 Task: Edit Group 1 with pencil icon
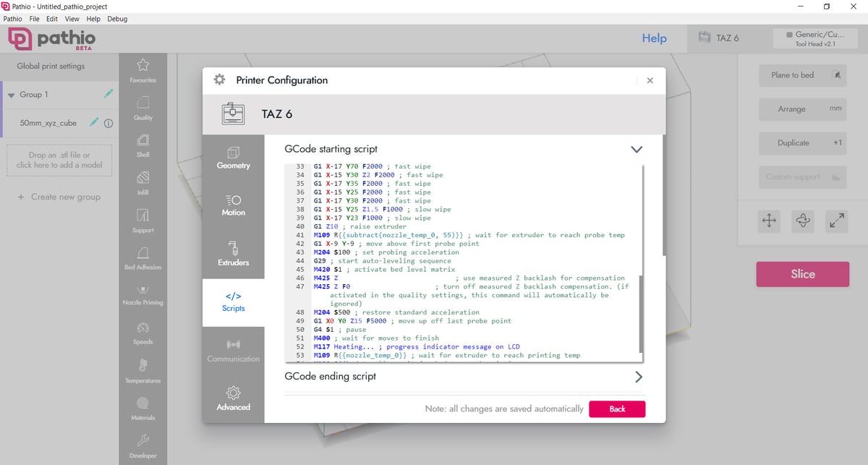click(109, 93)
